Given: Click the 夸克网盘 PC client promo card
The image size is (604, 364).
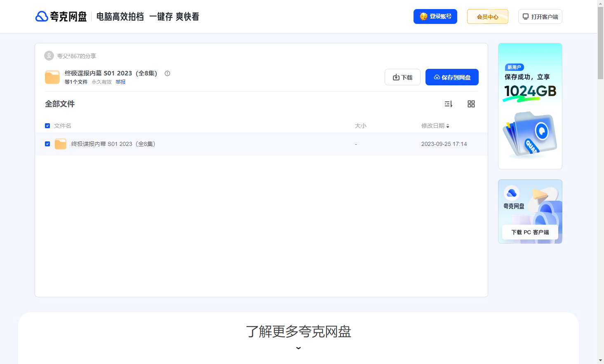Looking at the screenshot, I should point(530,211).
